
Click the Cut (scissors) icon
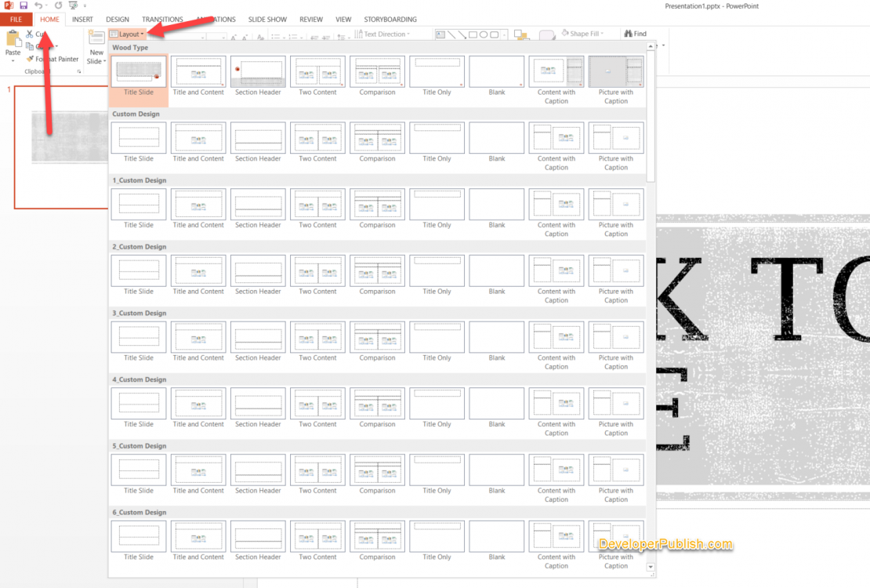(29, 34)
